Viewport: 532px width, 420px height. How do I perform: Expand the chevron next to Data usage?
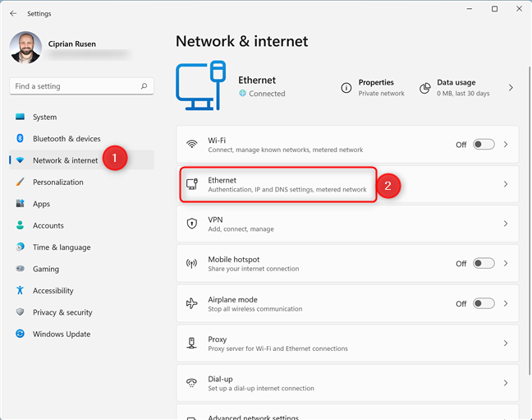[511, 88]
